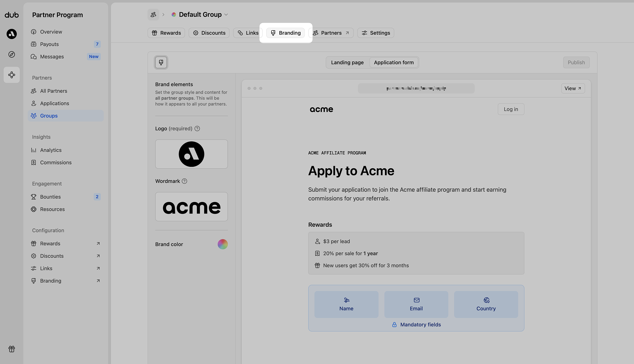Open the Mandatory fields block

(416, 325)
